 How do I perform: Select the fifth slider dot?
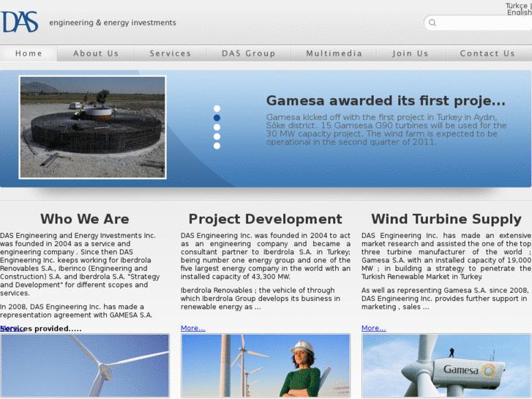point(217,146)
